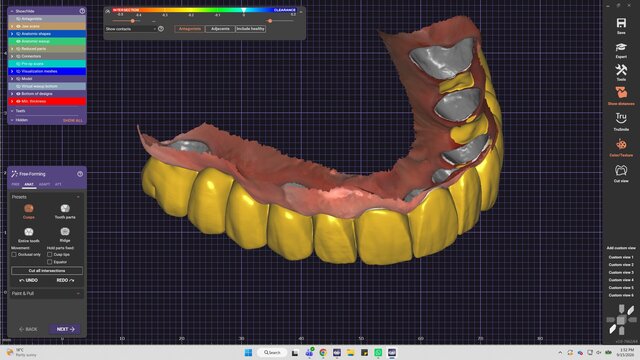Adjust intersection range slider handle
The width and height of the screenshot is (640, 360).
pos(133,20)
